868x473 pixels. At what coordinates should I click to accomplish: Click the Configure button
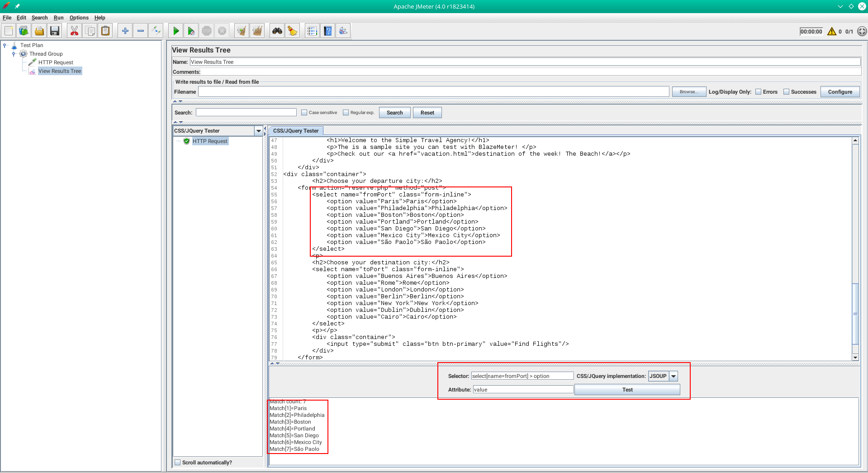tap(840, 92)
